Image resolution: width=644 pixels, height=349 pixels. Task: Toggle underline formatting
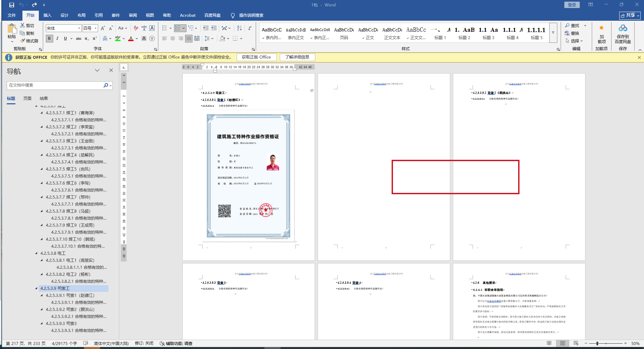[x=66, y=38]
